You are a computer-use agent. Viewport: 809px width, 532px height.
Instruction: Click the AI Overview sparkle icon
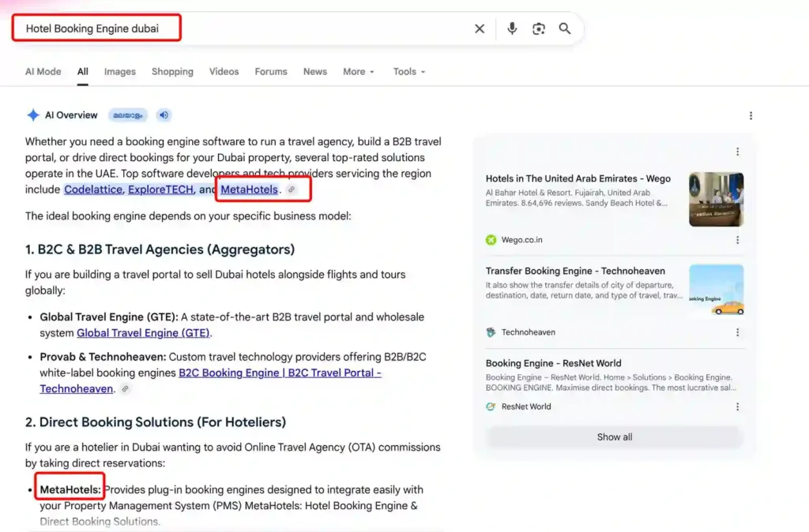pyautogui.click(x=33, y=115)
